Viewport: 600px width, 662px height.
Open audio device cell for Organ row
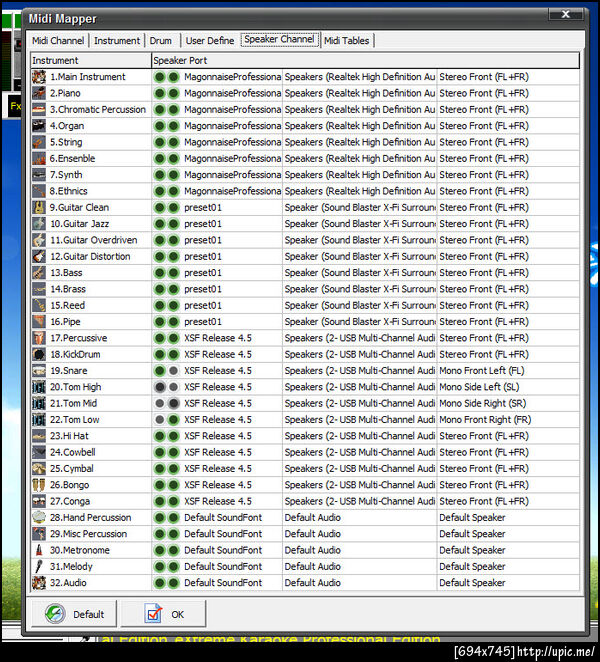pos(359,126)
